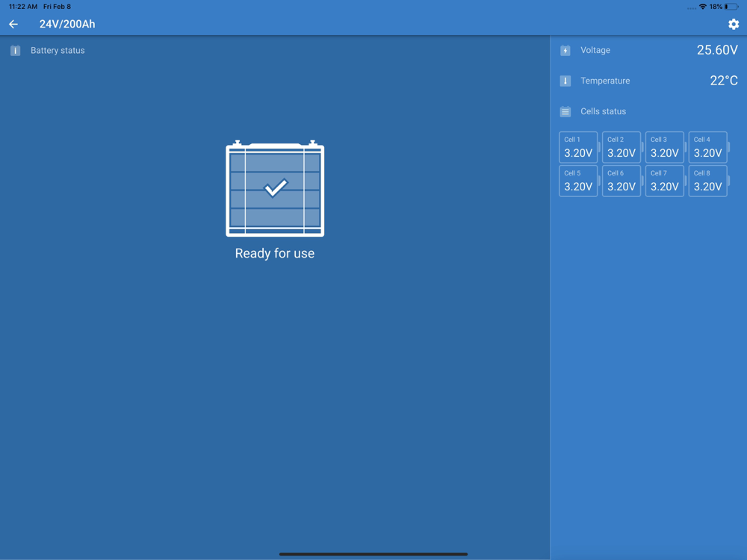Click the 24V/200Ah title text
The image size is (747, 560).
67,25
